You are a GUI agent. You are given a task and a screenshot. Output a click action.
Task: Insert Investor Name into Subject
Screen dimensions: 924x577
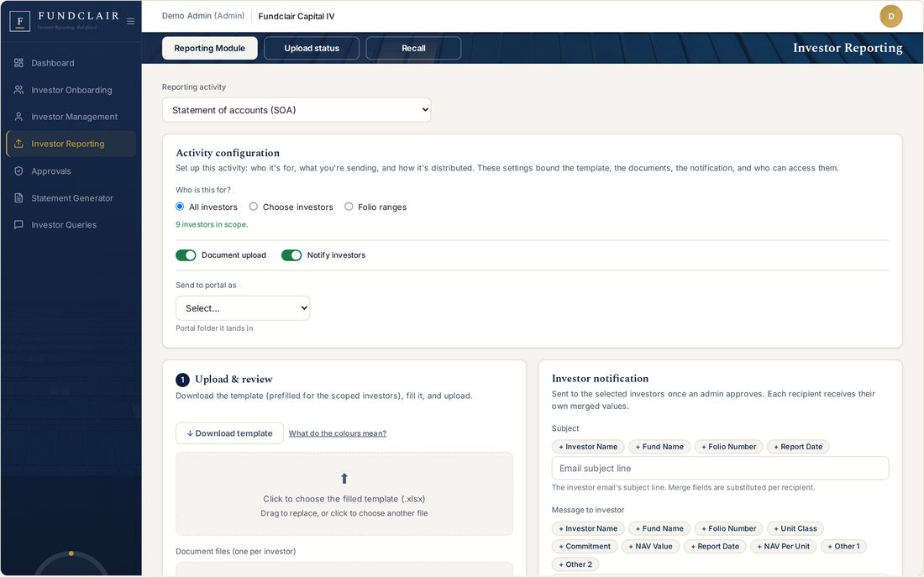pyautogui.click(x=588, y=447)
